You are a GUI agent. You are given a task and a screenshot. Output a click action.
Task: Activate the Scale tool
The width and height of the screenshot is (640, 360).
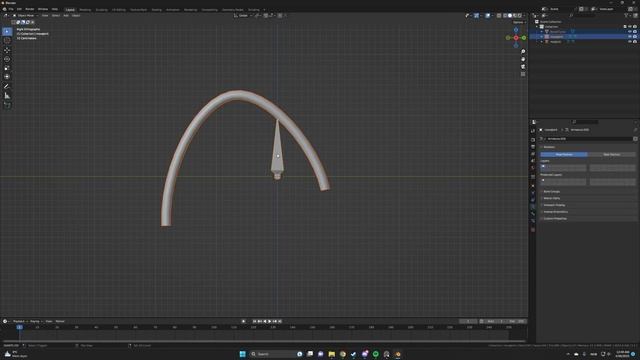[7, 68]
